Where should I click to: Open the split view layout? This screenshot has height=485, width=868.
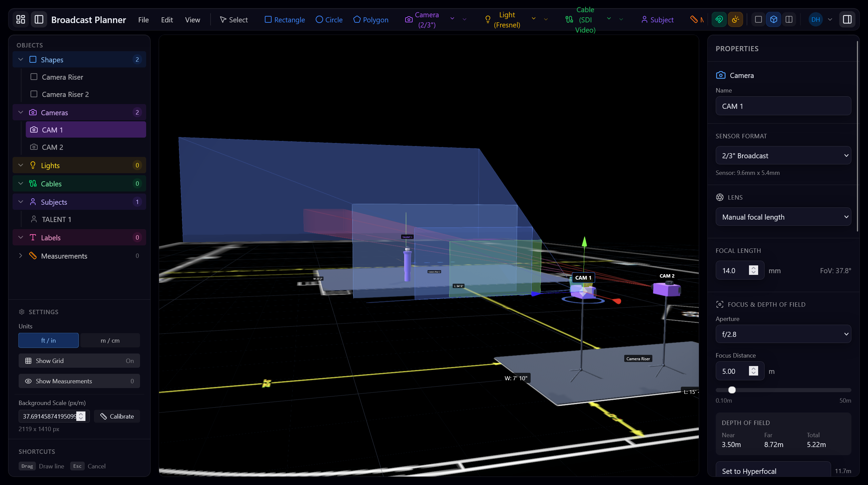[789, 19]
